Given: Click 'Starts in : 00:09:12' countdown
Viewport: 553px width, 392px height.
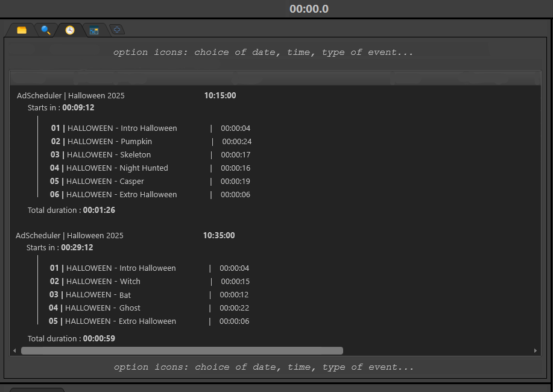Looking at the screenshot, I should 61,107.
